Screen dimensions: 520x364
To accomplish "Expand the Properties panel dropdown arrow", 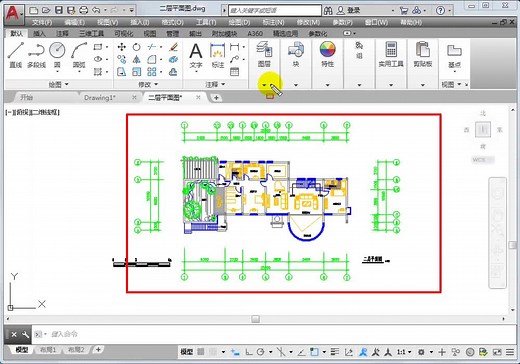I will coord(327,85).
